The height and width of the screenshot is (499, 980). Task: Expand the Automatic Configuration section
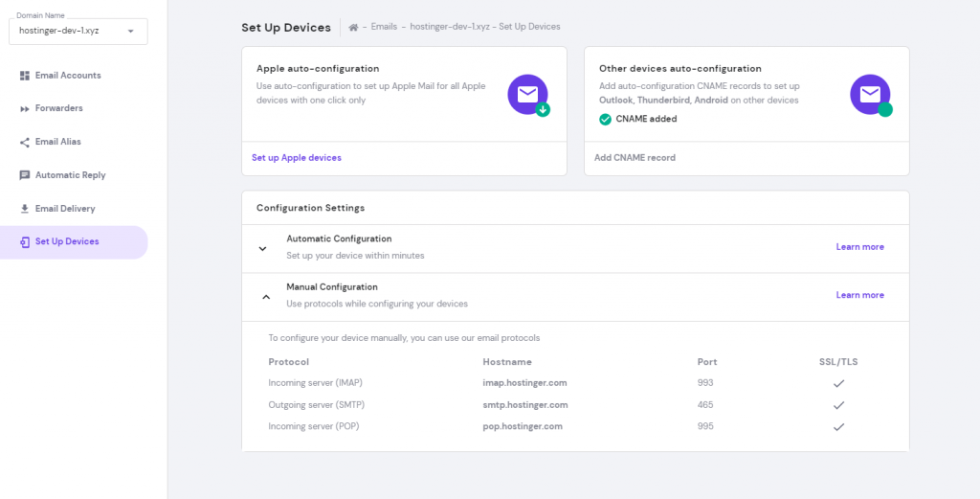click(x=263, y=248)
